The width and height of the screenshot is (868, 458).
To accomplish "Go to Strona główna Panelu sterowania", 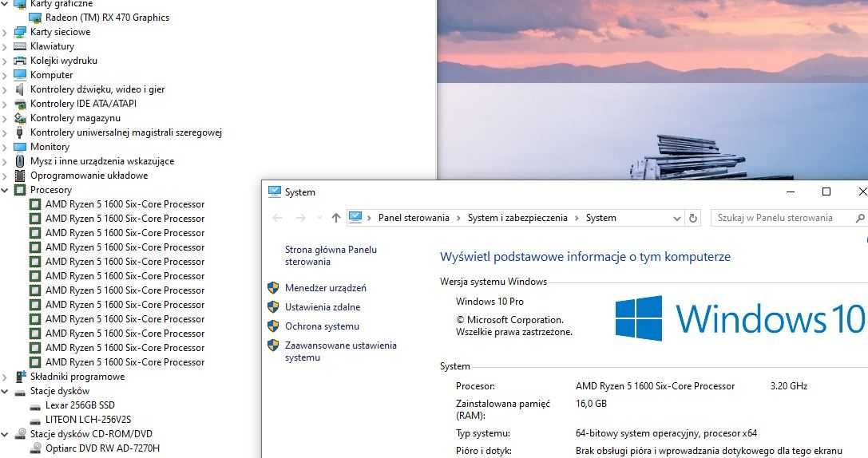I will coord(331,255).
